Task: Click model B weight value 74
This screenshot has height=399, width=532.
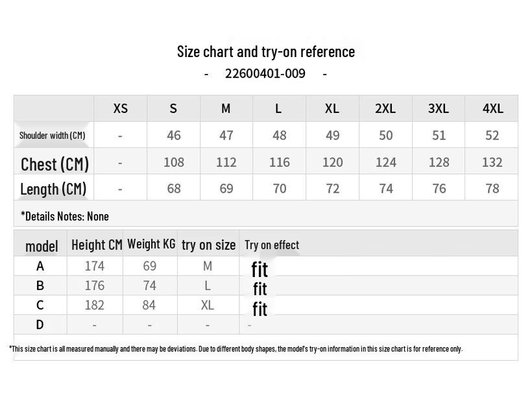Action: [x=149, y=285]
